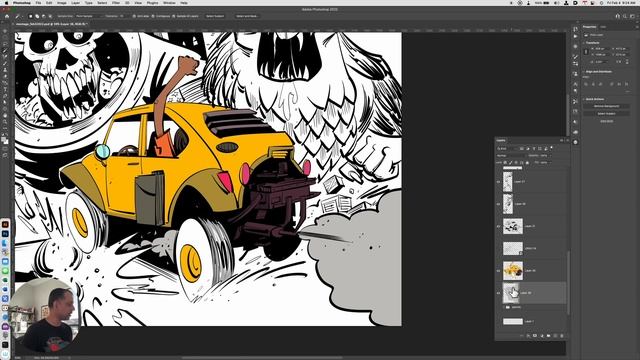Toggle the Sample All Layers checkbox
This screenshot has width=640, height=360.
click(174, 16)
